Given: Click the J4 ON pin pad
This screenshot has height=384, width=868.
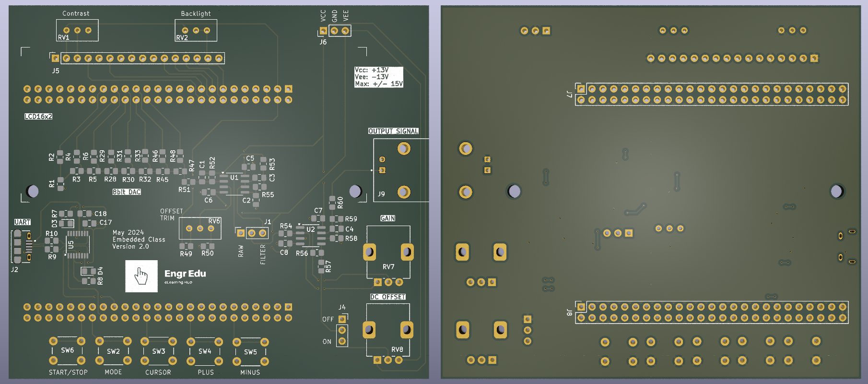Looking at the screenshot, I should pyautogui.click(x=342, y=341).
